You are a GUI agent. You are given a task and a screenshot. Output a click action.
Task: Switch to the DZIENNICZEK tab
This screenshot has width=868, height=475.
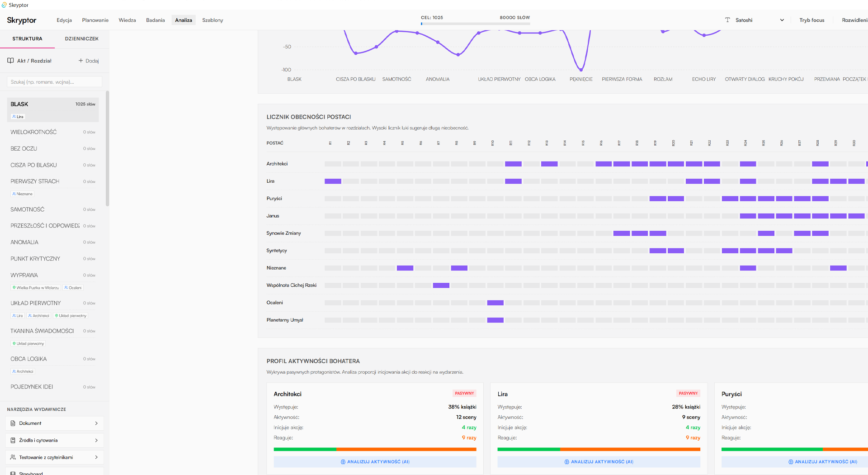click(82, 39)
